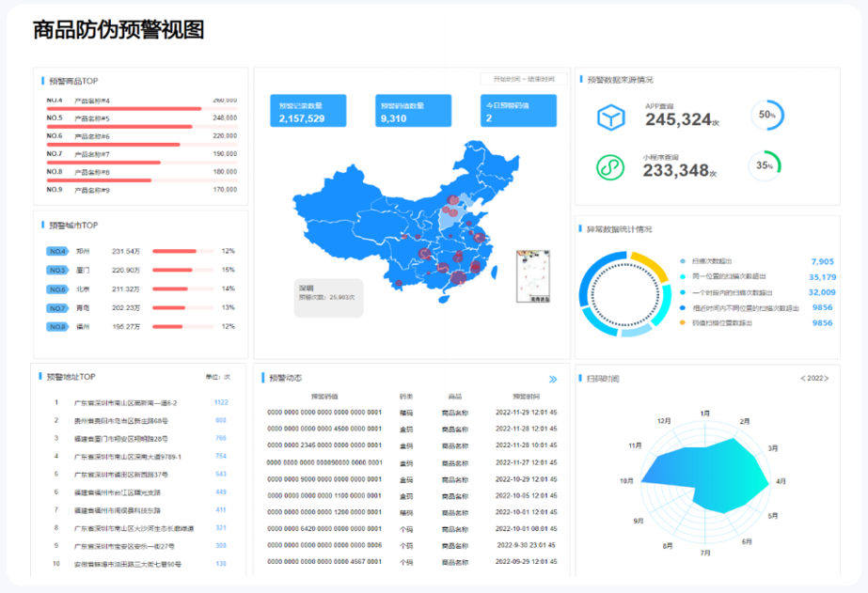Select the 预警记录数量 stat card
868x593 pixels.
[x=308, y=112]
